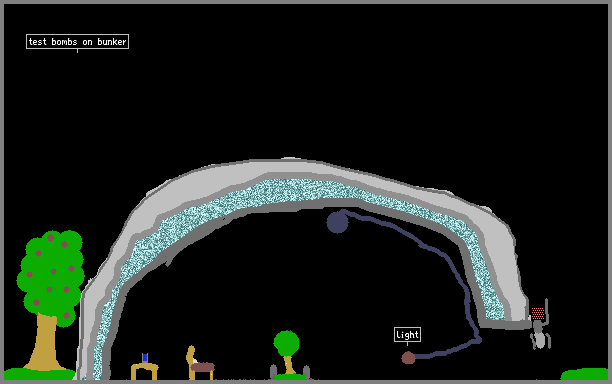Click the yellow table inside the bunker

(144, 371)
